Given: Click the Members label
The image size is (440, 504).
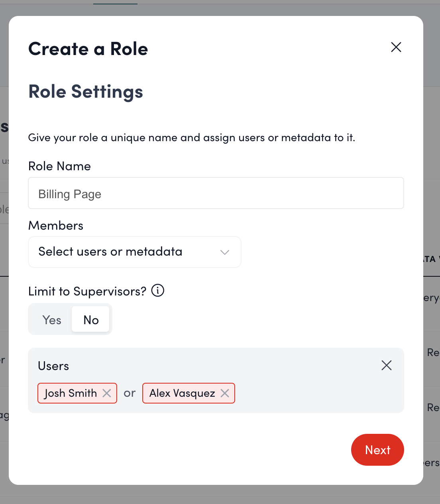Looking at the screenshot, I should point(56,226).
